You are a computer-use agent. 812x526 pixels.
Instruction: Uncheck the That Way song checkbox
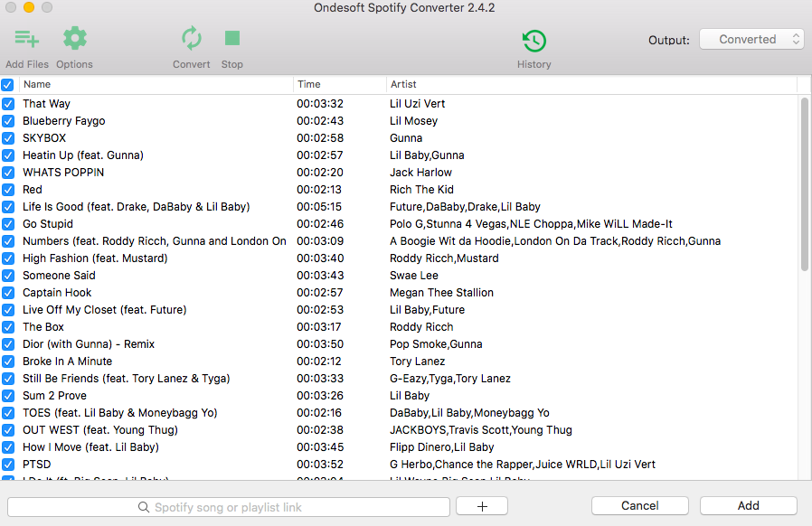pyautogui.click(x=8, y=104)
